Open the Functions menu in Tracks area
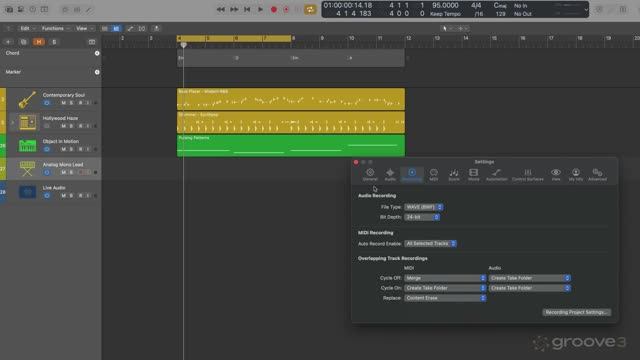 coord(56,29)
